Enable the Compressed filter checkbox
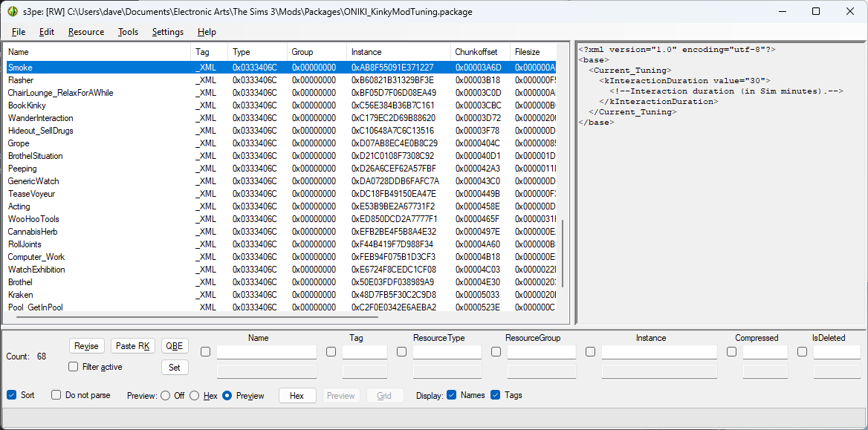The image size is (868, 430). coord(732,351)
